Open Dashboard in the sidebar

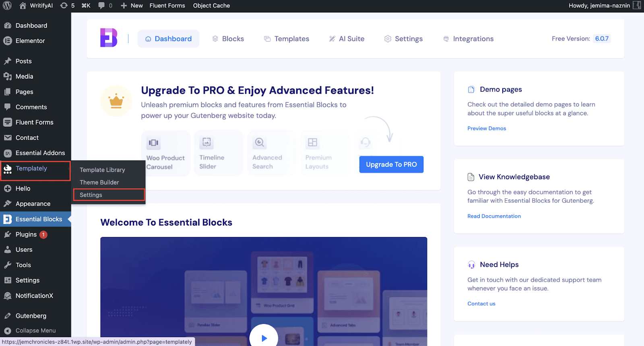tap(35, 25)
